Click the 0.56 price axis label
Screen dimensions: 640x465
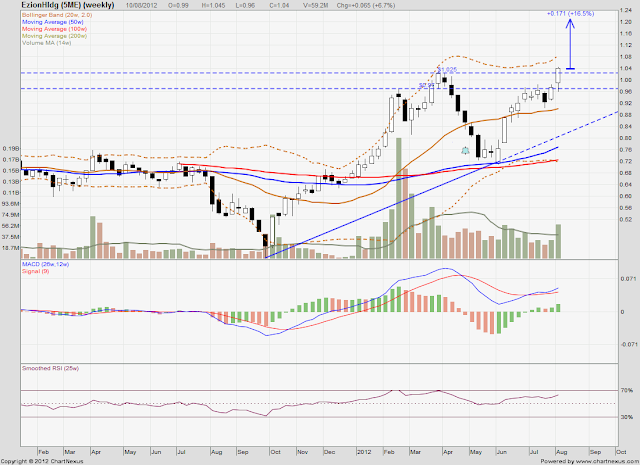coord(626,208)
